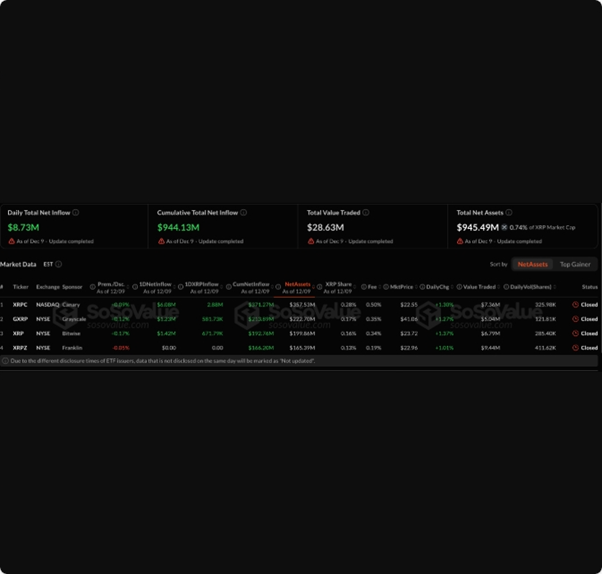The width and height of the screenshot is (602, 574).
Task: Click the -0.05% premium value for XRPZ
Action: [121, 348]
